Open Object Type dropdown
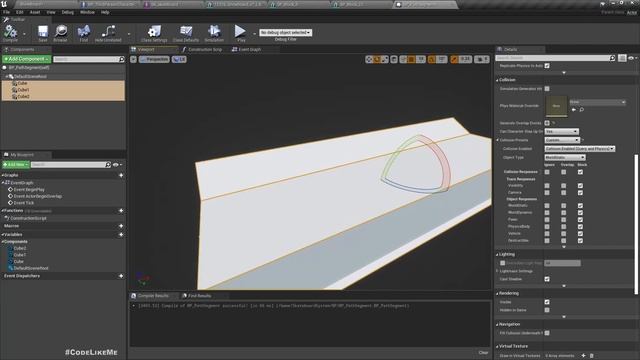 pyautogui.click(x=565, y=158)
